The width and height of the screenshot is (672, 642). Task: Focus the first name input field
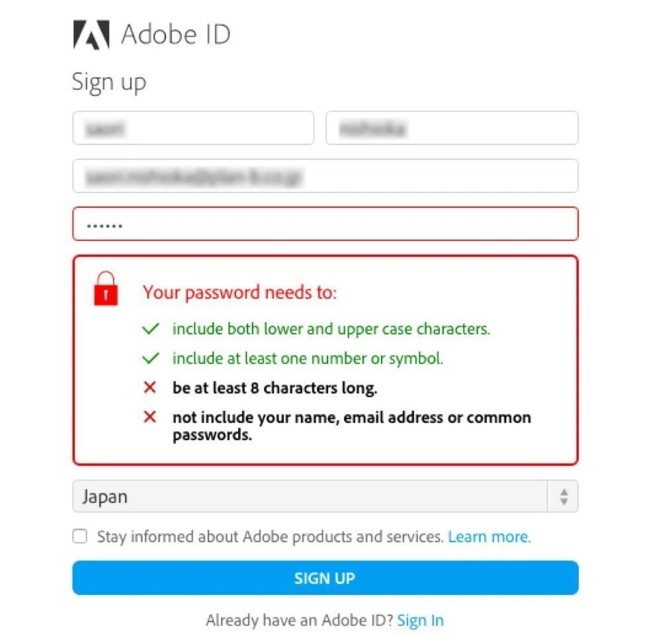pos(193,128)
